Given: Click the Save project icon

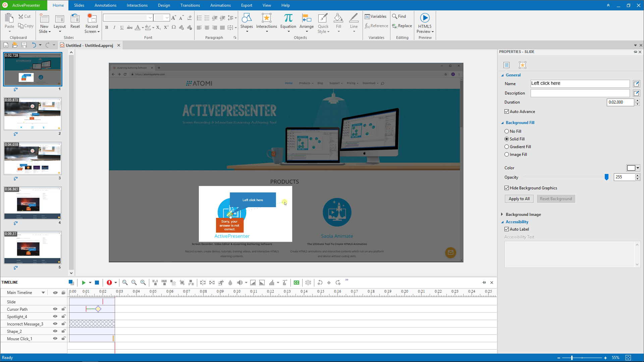Looking at the screenshot, I should [24, 45].
